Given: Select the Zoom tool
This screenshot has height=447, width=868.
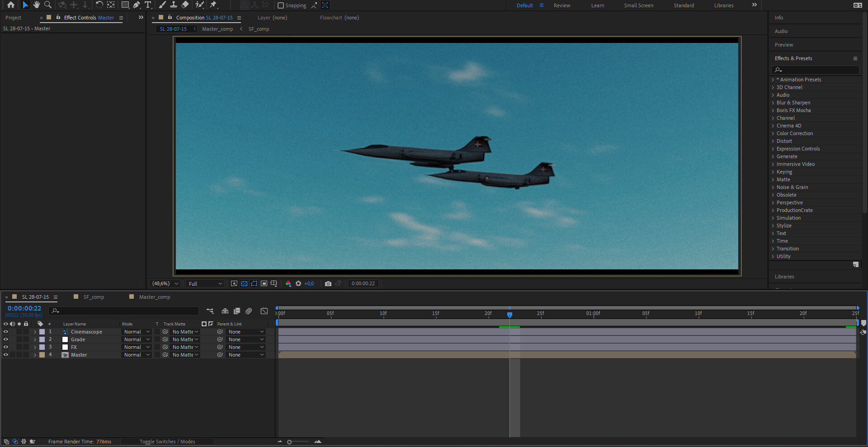Looking at the screenshot, I should pos(47,5).
